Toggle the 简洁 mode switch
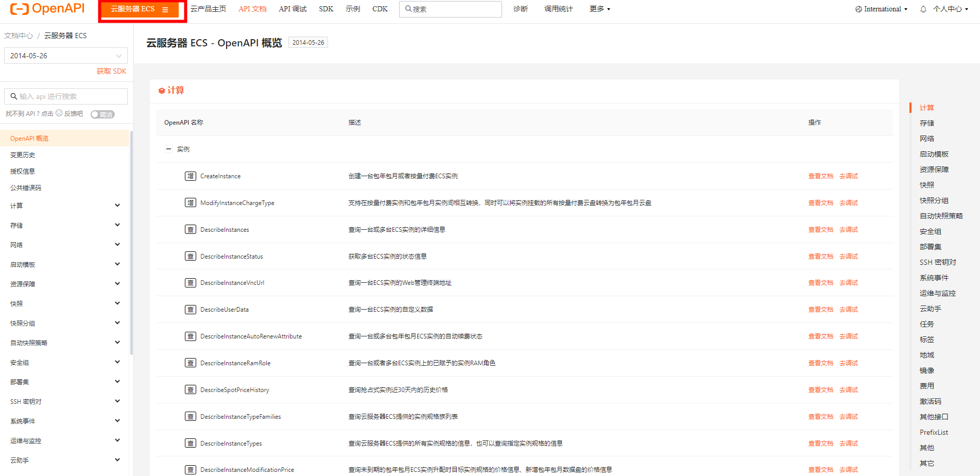 102,114
